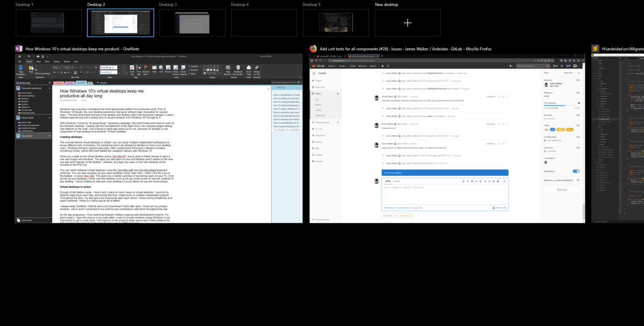Viewport: 644px width, 326px height.
Task: Click the OneNote notebook search box
Action: click(285, 82)
